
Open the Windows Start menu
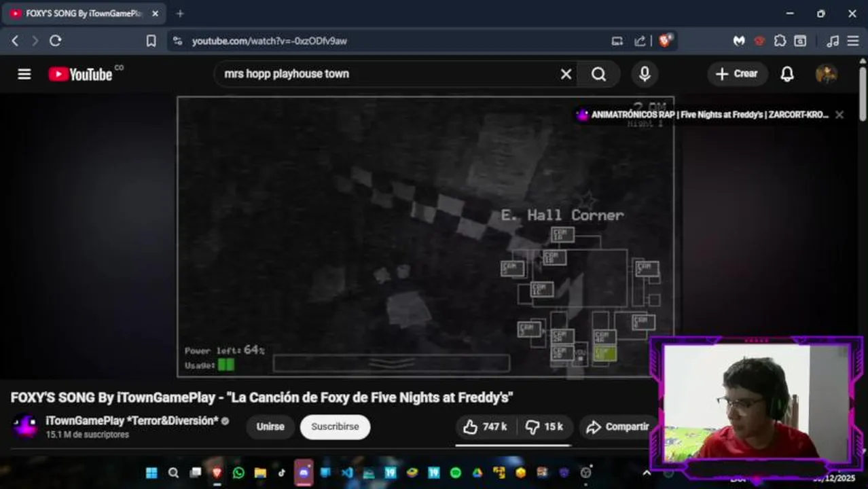(151, 473)
